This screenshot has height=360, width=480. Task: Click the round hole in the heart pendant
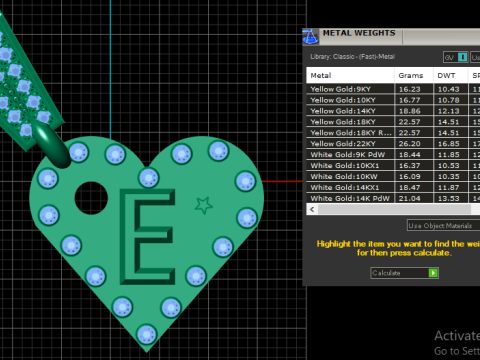tap(91, 198)
